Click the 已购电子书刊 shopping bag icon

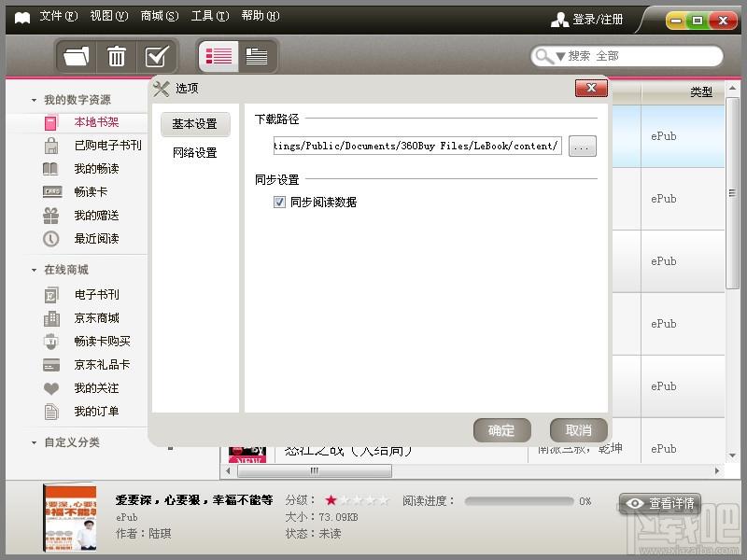pyautogui.click(x=51, y=146)
